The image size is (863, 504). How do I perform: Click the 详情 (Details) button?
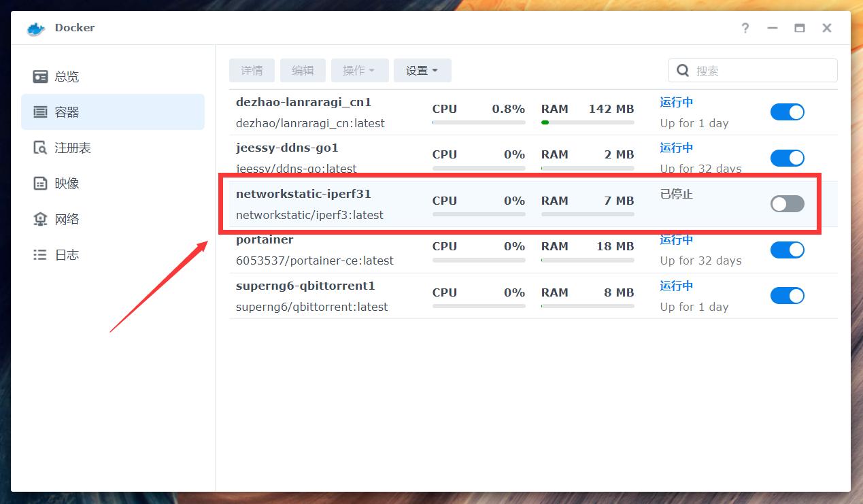[x=252, y=70]
